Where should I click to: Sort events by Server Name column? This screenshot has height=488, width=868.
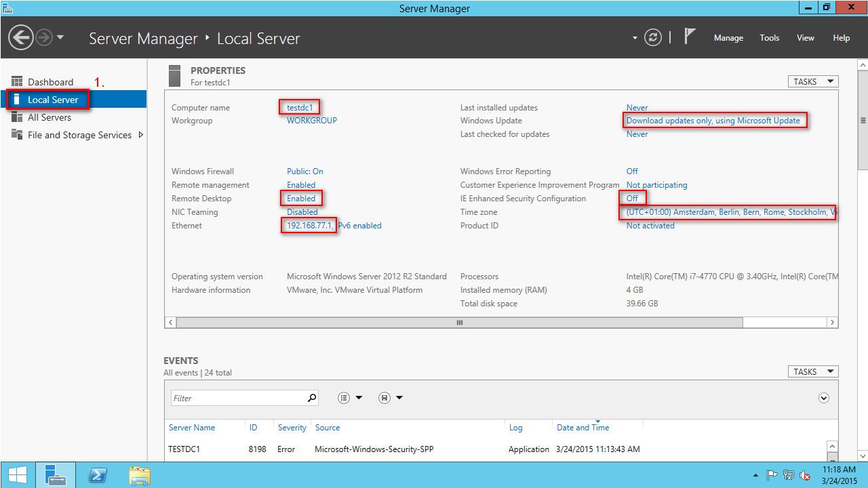192,428
